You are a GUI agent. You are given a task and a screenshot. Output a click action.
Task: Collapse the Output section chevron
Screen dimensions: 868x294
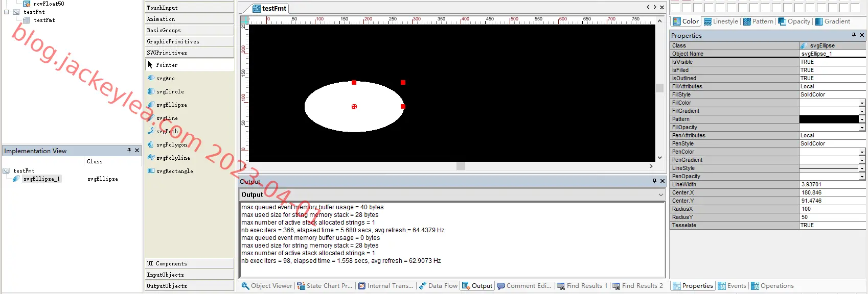(x=660, y=194)
